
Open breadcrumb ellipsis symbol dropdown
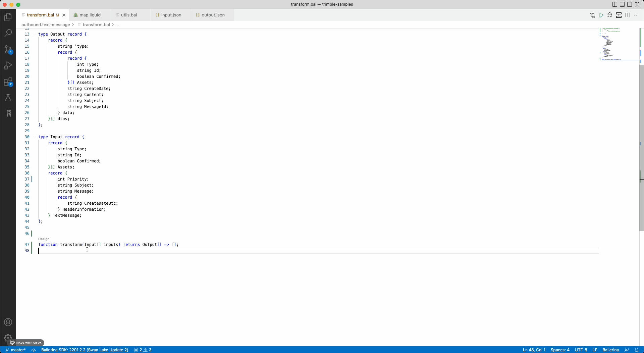point(117,25)
